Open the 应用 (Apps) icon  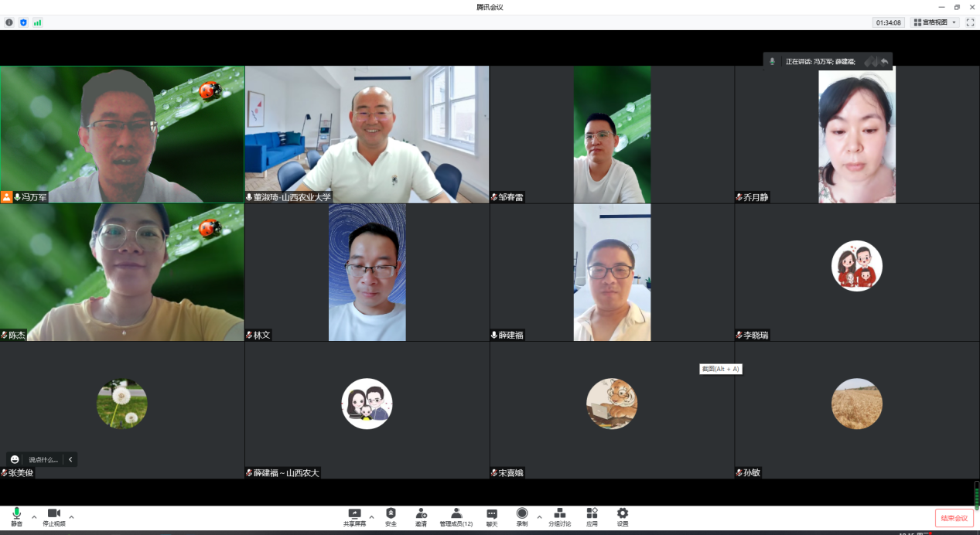pos(592,516)
